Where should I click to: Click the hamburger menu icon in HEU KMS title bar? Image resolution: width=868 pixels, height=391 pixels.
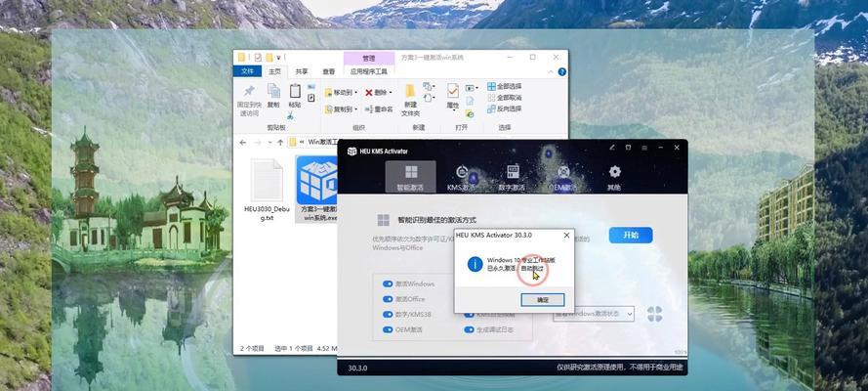[644, 148]
